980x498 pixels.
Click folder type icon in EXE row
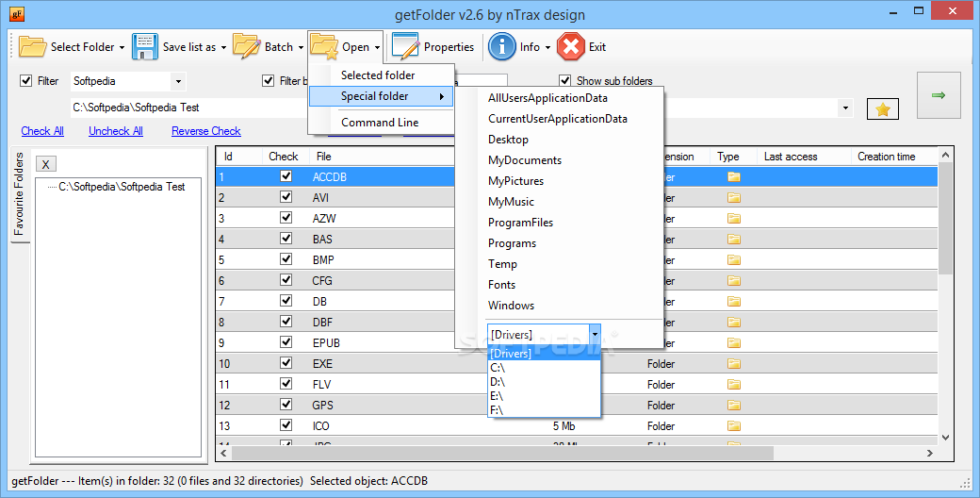[x=734, y=363]
